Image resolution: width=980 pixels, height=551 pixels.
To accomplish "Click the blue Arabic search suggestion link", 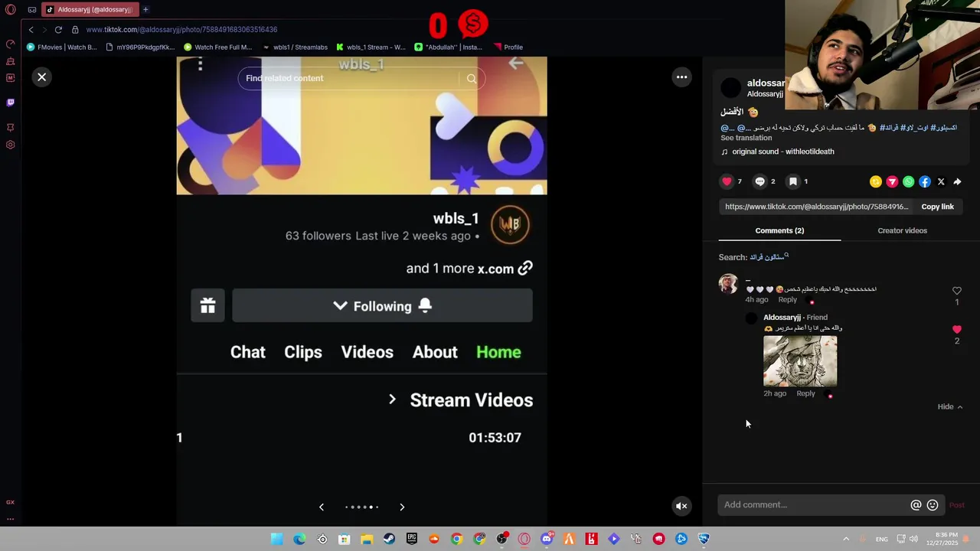I will point(769,257).
